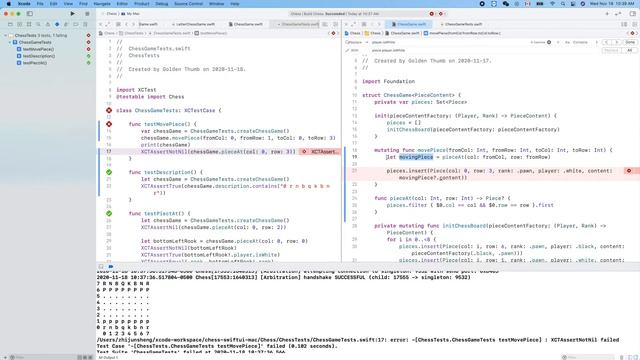Open the Xcode menu

[x=24, y=4]
